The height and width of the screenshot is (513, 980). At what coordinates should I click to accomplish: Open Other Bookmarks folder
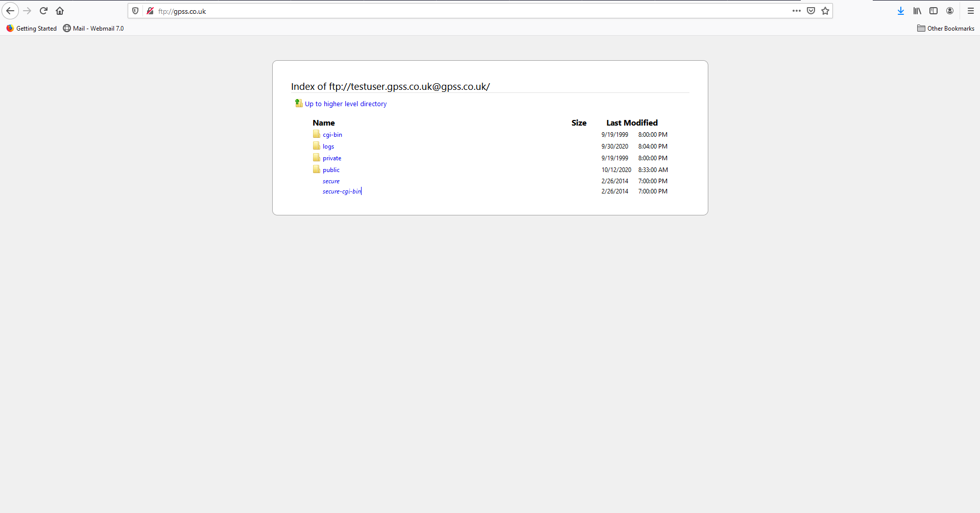pos(946,29)
